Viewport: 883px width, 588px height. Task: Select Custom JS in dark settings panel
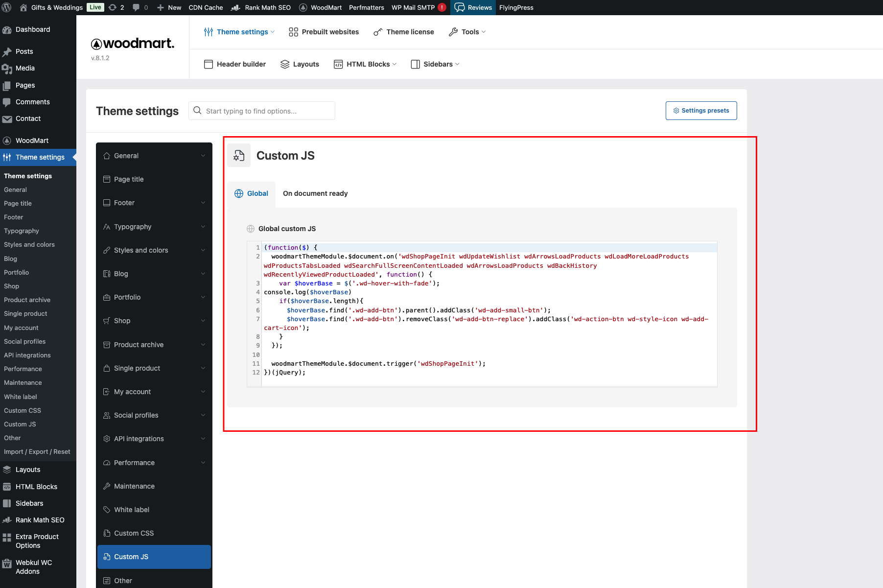(154, 557)
